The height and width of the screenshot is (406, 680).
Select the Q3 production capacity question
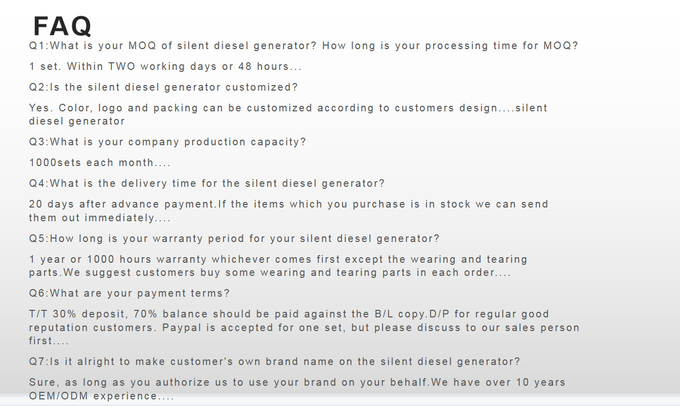(167, 142)
